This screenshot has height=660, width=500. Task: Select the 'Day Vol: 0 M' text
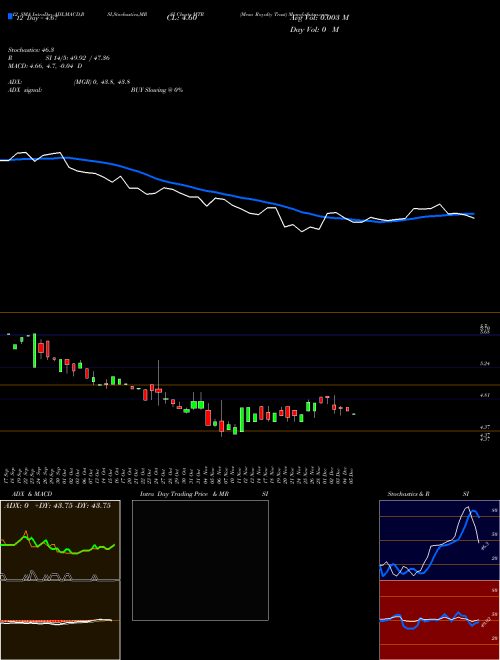tap(314, 29)
